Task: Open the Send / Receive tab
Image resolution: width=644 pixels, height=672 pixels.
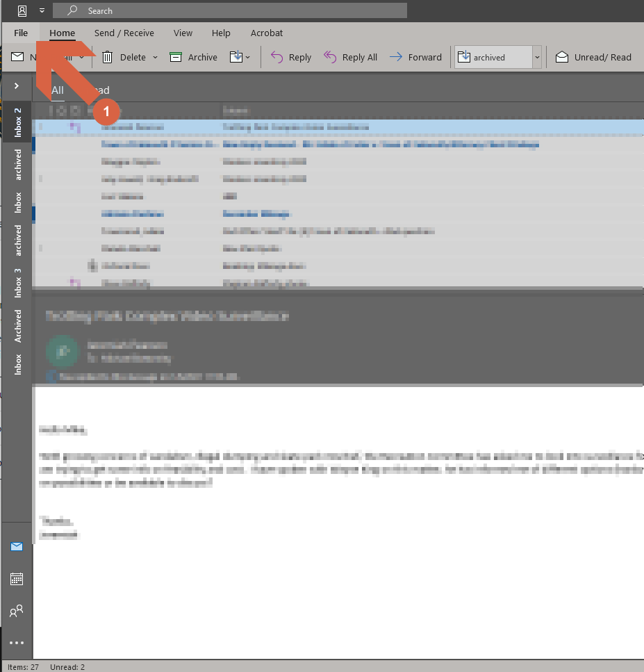Action: pyautogui.click(x=124, y=33)
